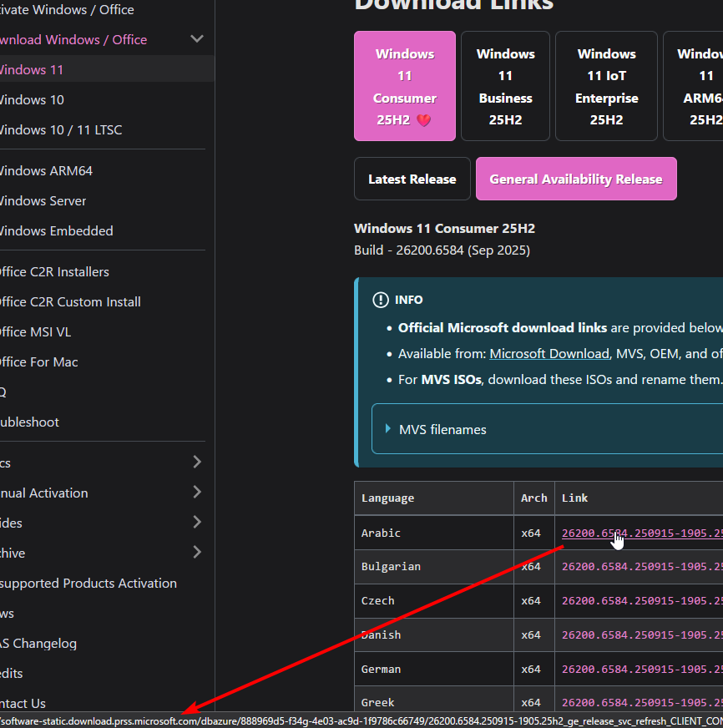Open Windows Embedded sidebar page

point(56,231)
